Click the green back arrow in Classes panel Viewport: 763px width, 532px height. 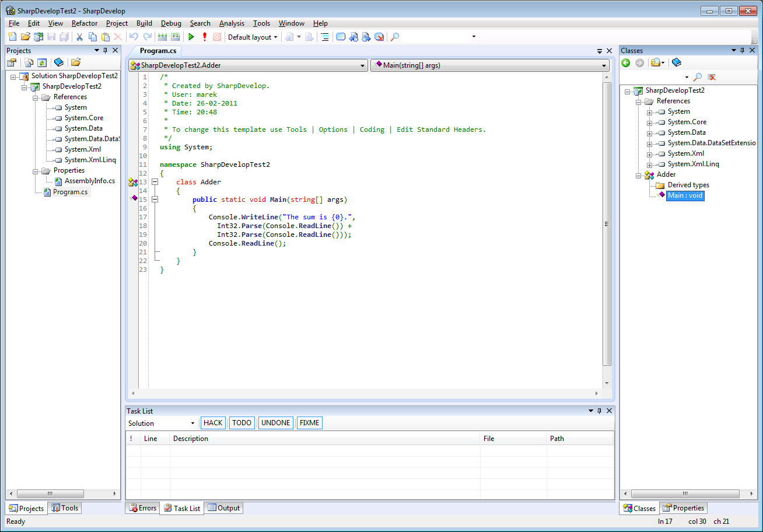tap(626, 62)
